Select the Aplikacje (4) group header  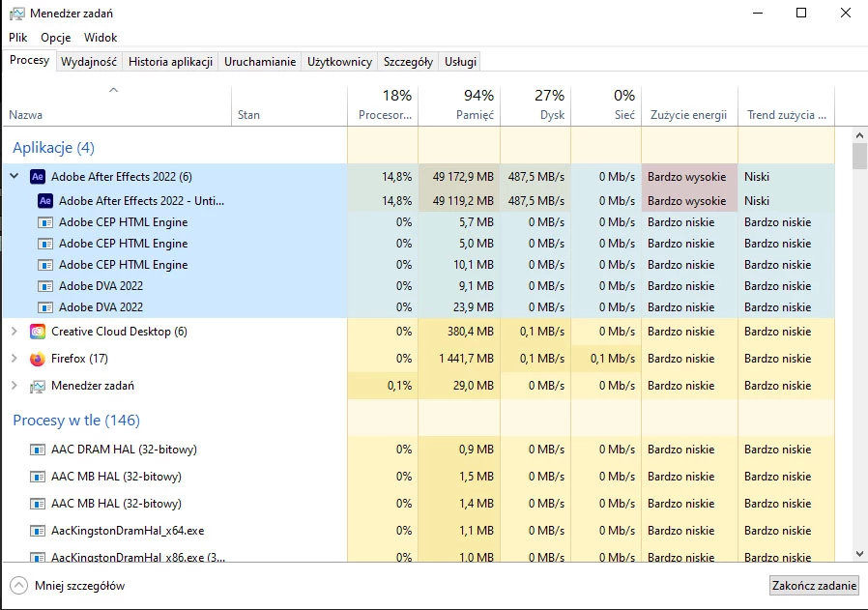[54, 148]
